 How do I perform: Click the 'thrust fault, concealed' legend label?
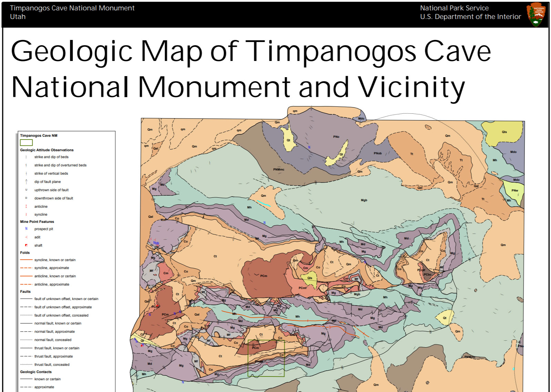click(x=52, y=364)
